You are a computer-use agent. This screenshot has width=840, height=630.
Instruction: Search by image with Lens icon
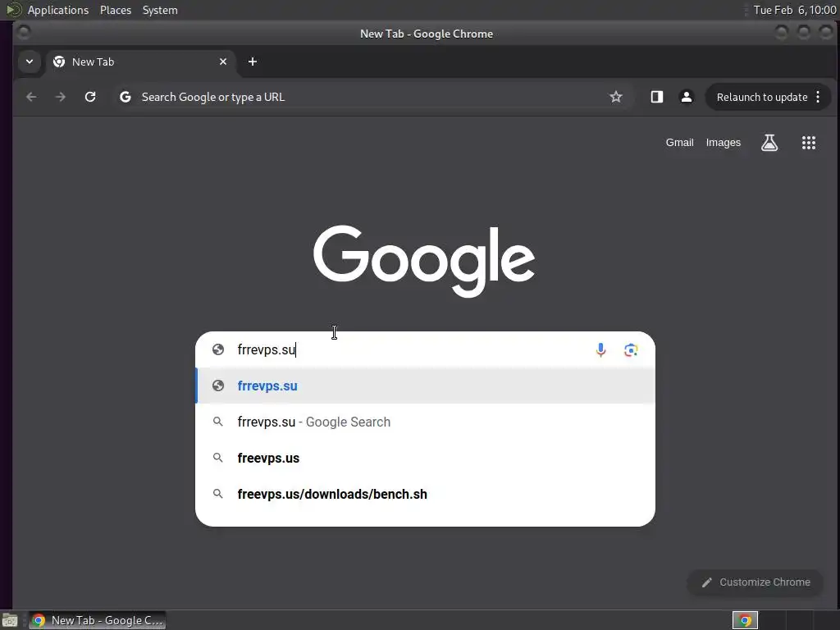tap(631, 349)
